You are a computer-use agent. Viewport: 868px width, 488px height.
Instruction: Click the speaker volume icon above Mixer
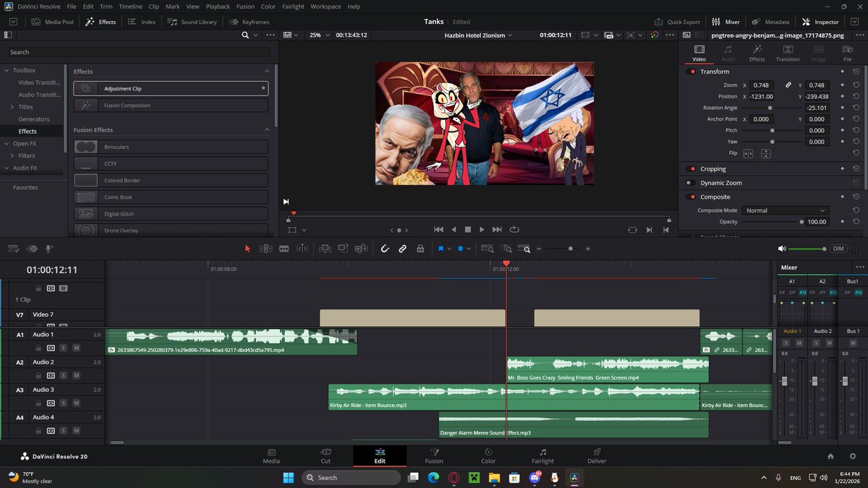pos(782,249)
